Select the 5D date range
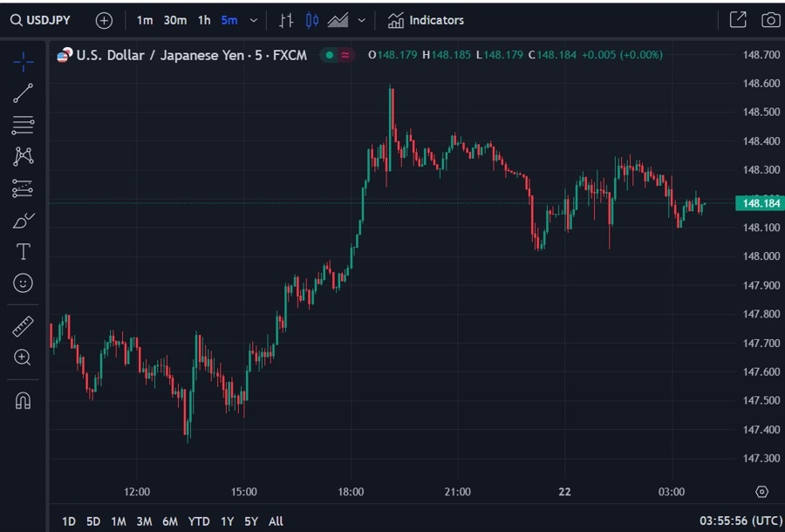 click(x=93, y=522)
